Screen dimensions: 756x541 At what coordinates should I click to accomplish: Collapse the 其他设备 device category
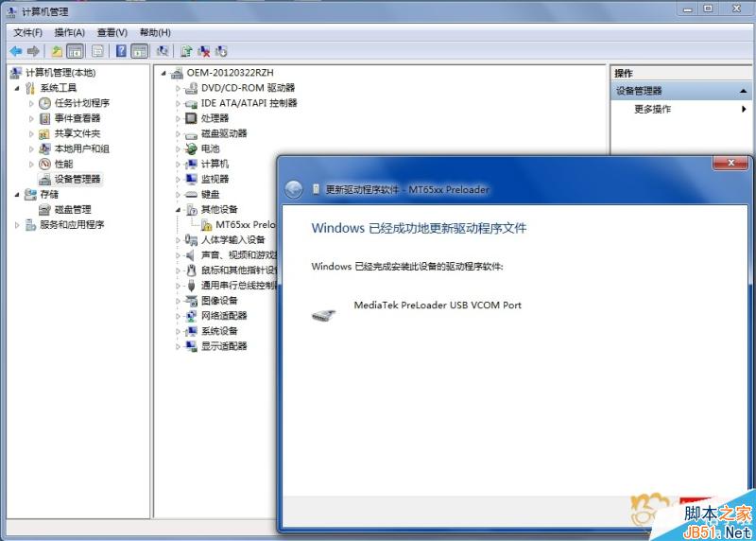pos(178,210)
